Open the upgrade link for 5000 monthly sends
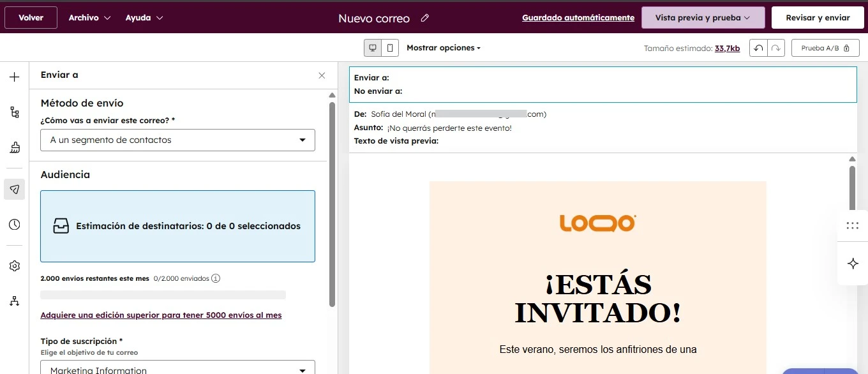This screenshot has width=868, height=374. pyautogui.click(x=161, y=315)
